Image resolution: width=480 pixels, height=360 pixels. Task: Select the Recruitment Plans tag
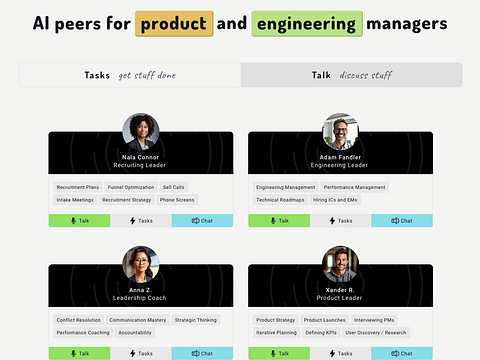(x=78, y=187)
